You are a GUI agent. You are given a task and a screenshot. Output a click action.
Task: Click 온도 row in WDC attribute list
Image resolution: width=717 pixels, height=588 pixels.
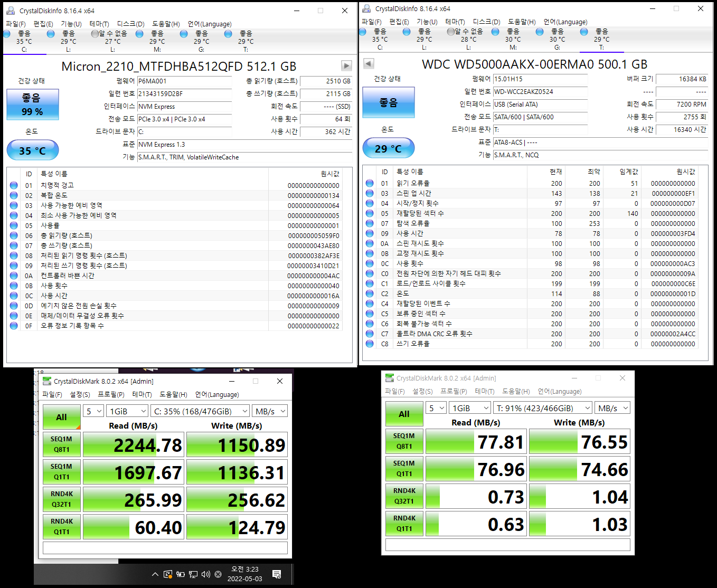531,293
